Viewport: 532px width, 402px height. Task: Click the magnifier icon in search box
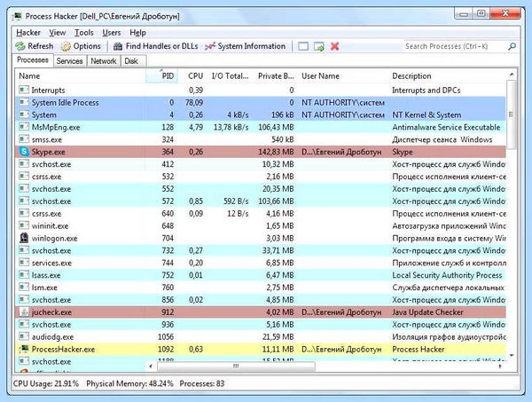(x=512, y=46)
